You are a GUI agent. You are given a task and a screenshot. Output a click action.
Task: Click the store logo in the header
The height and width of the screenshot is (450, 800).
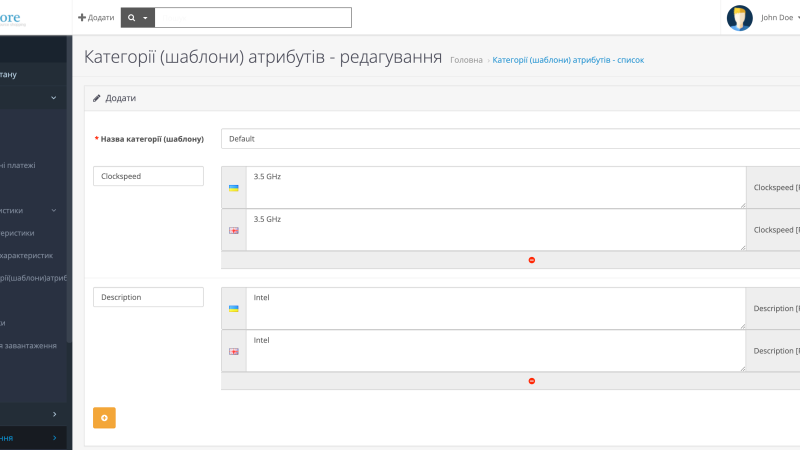coord(12,18)
